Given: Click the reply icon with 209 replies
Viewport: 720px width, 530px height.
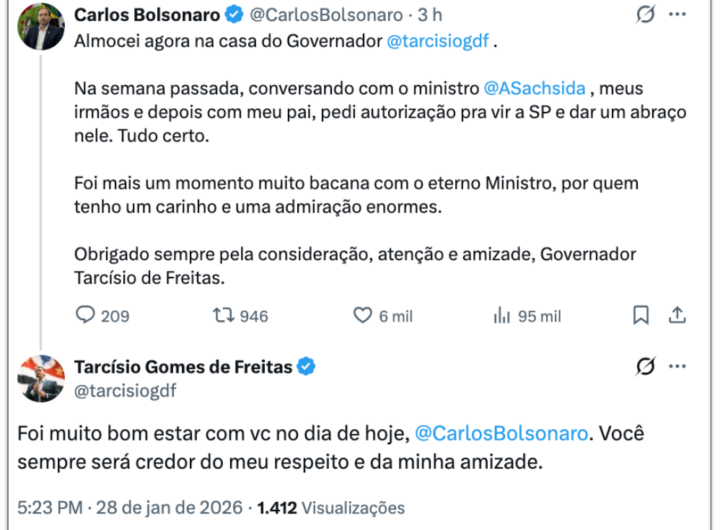Looking at the screenshot, I should coord(86,316).
